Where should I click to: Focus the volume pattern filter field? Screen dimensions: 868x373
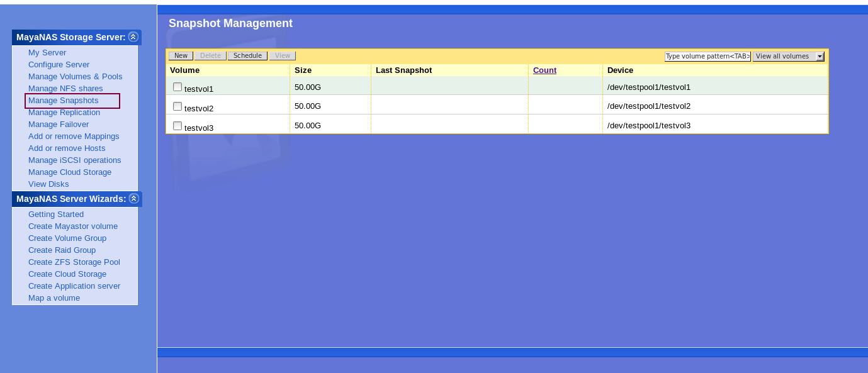pyautogui.click(x=707, y=57)
